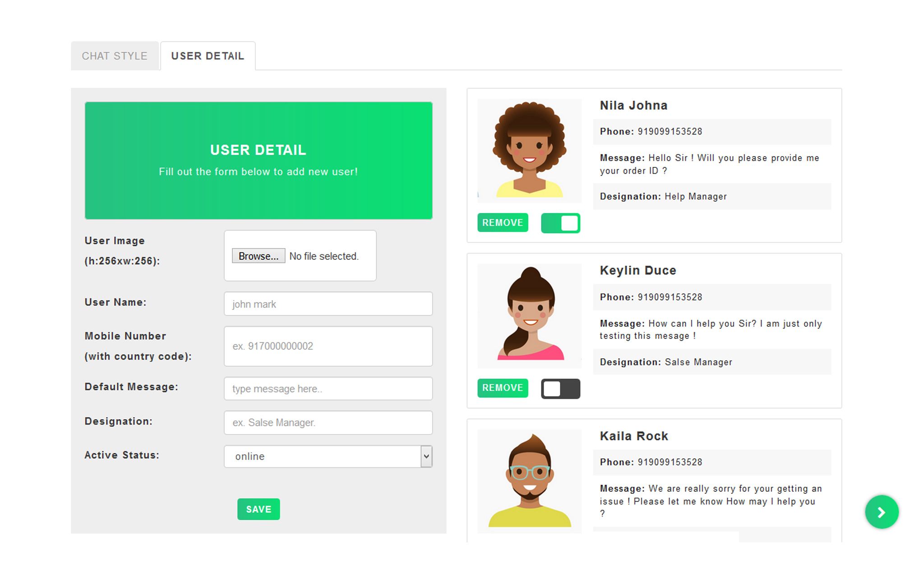Click Kaila Rock's sorry message text
The image size is (924, 564).
point(711,501)
